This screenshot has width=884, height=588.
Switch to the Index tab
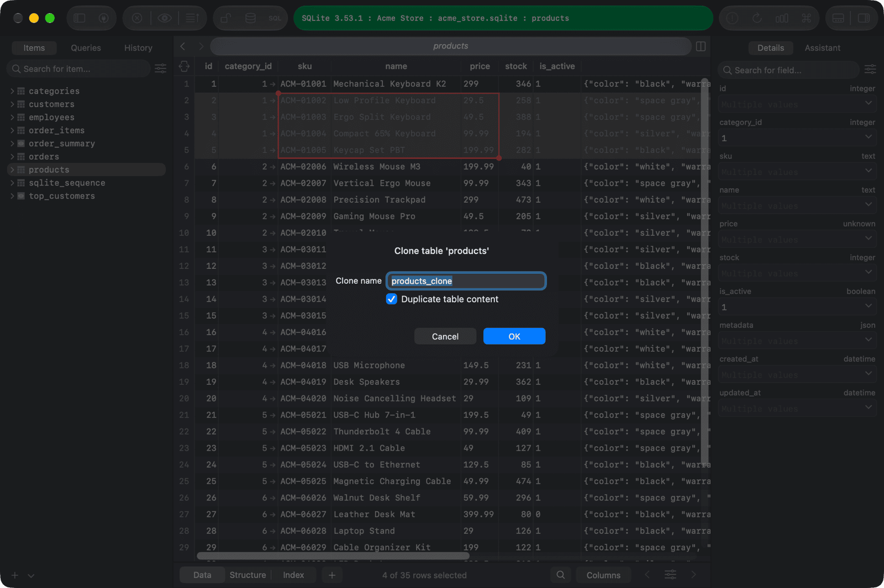point(293,575)
